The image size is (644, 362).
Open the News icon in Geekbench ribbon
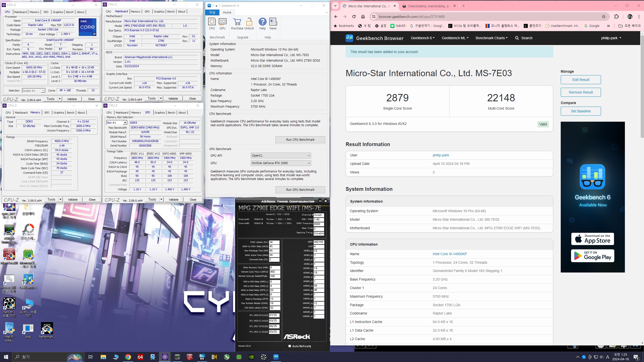pyautogui.click(x=273, y=24)
